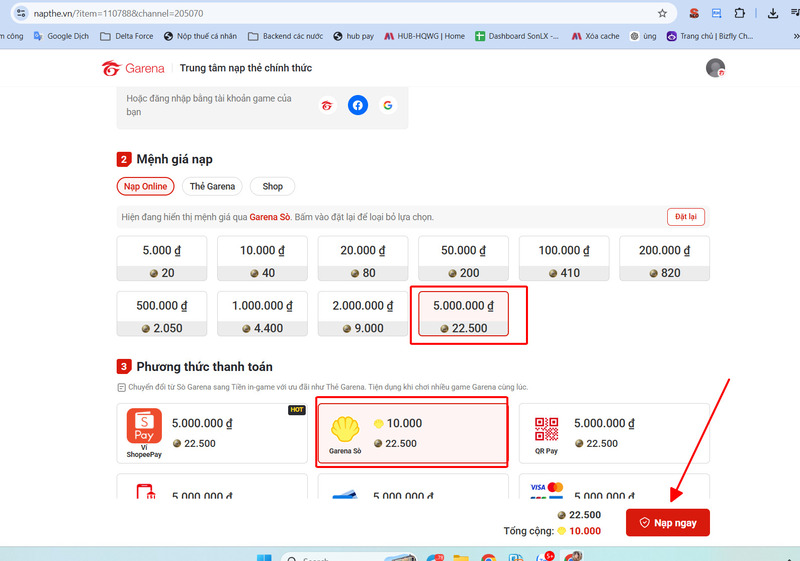Open the browser extensions puzzle icon

739,13
